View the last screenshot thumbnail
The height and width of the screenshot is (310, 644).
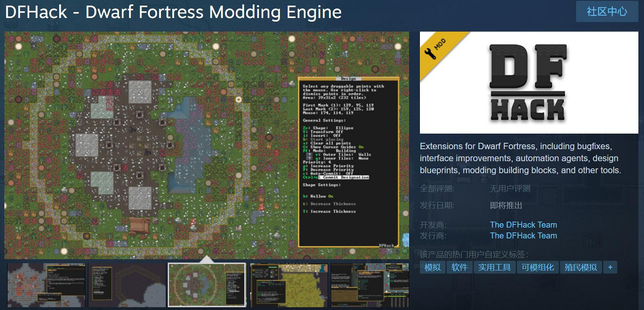[x=369, y=285]
